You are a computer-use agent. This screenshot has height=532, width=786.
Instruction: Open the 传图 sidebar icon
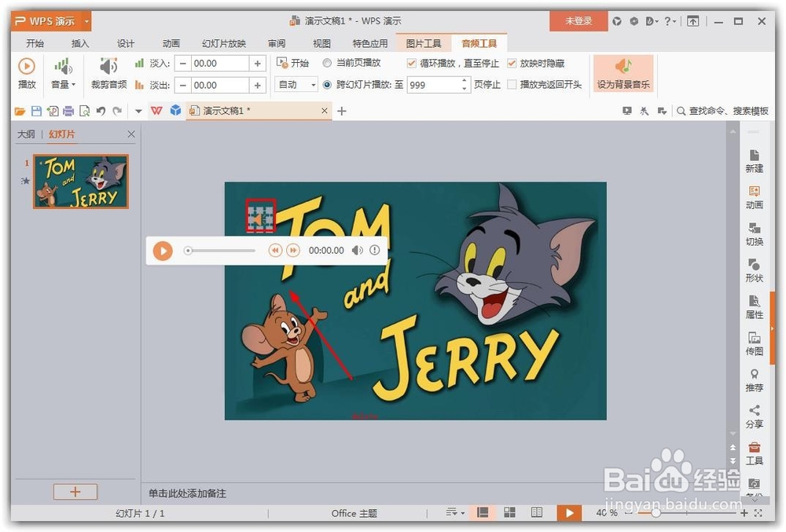pos(754,344)
